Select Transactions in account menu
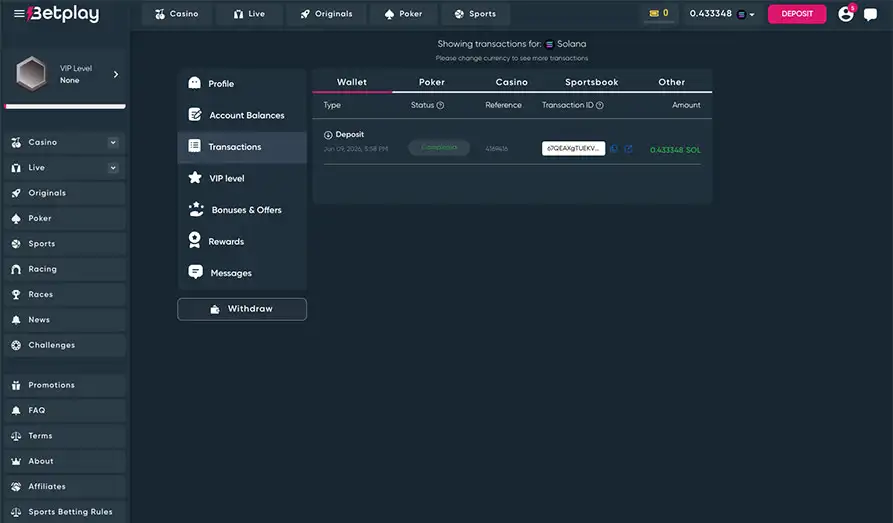 pyautogui.click(x=242, y=147)
